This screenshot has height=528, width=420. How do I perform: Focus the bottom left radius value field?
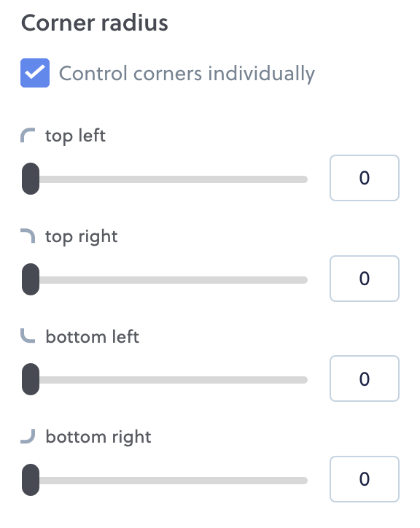365,378
